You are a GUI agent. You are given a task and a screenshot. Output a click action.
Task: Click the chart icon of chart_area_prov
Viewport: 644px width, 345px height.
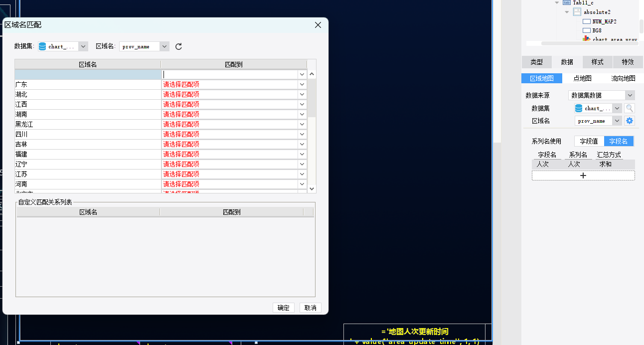tap(587, 38)
